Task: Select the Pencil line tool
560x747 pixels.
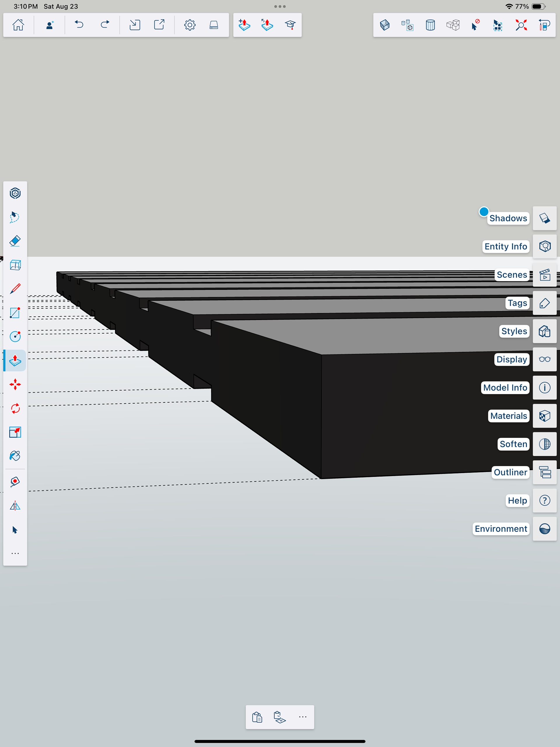Action: point(15,289)
